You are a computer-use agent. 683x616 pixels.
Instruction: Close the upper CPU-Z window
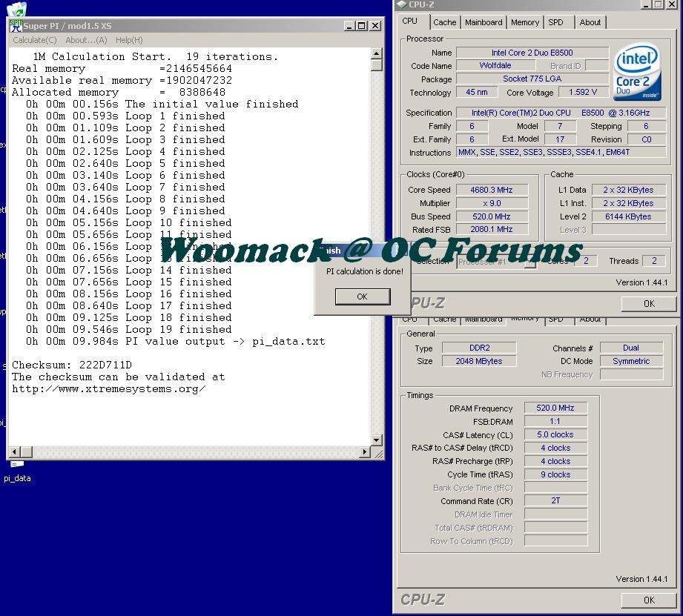tap(672, 4)
